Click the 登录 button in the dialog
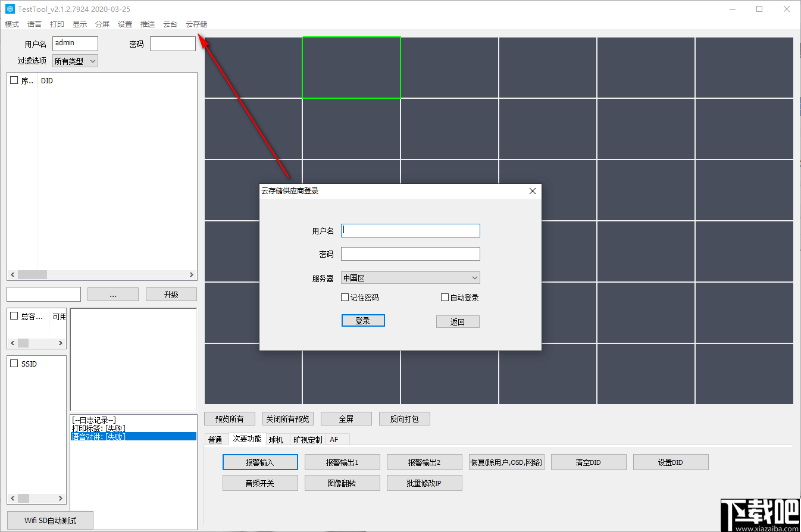Screen dimensions: 801x532 pyautogui.click(x=363, y=320)
